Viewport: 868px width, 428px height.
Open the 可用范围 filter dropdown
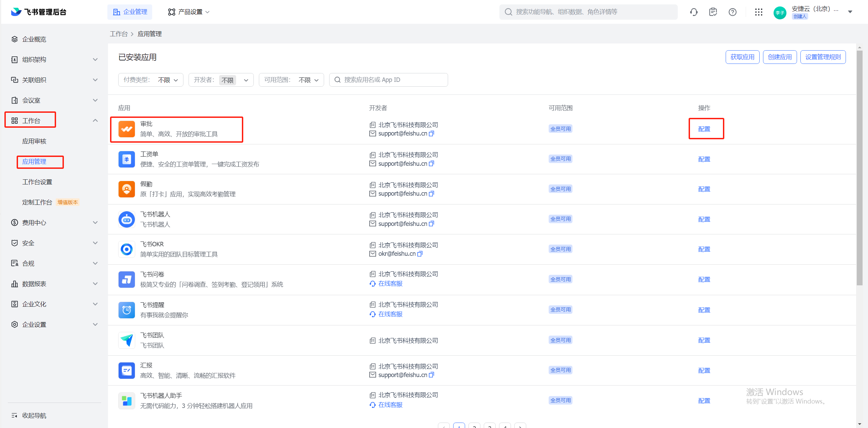(291, 80)
